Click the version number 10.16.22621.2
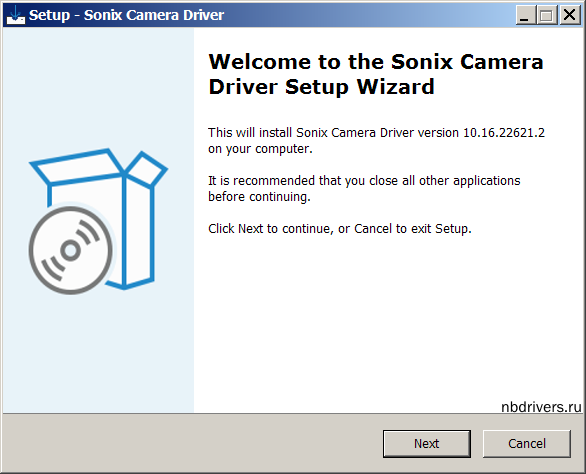The width and height of the screenshot is (586, 474). pyautogui.click(x=504, y=133)
